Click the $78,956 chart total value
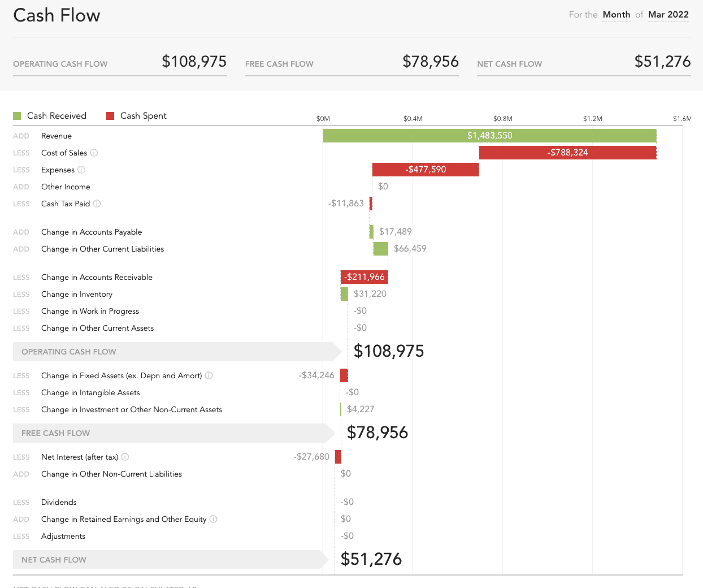 tap(377, 433)
